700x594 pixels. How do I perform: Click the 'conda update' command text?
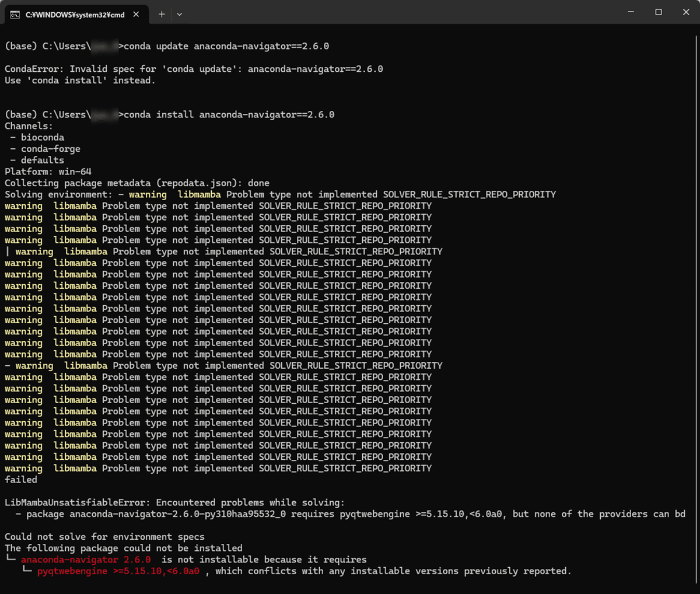(x=226, y=46)
